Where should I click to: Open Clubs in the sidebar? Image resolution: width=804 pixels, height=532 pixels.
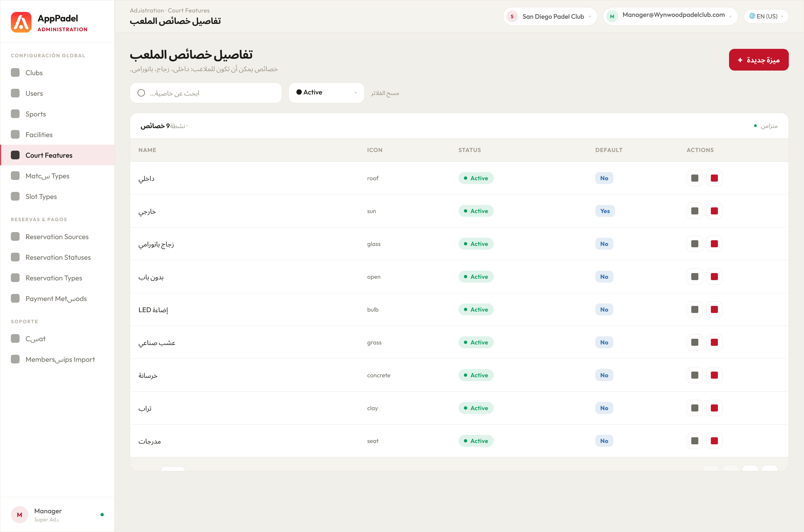tap(57, 73)
